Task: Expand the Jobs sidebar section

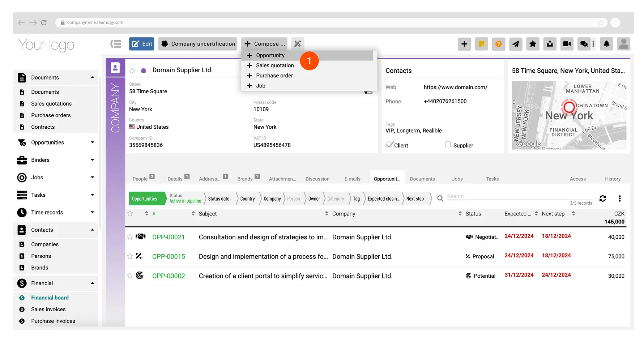Action: click(x=92, y=177)
